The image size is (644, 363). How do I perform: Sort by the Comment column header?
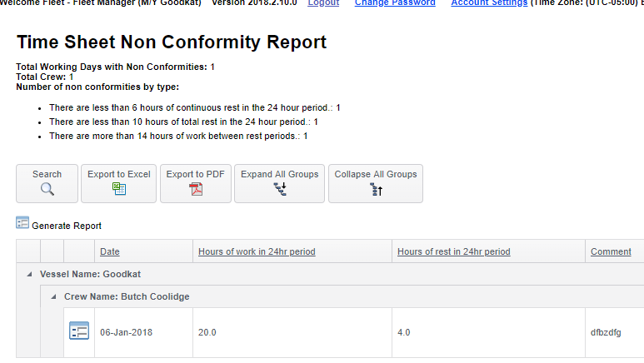coord(611,251)
